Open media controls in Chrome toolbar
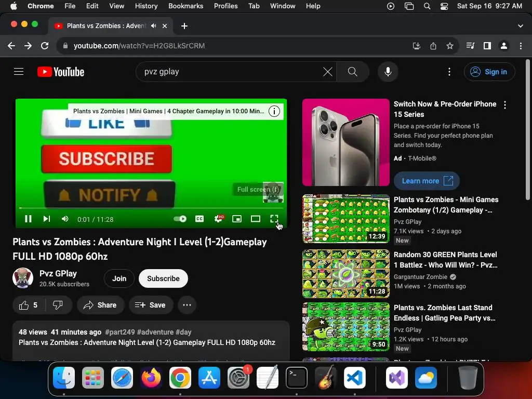Image resolution: width=532 pixels, height=399 pixels. [x=470, y=46]
